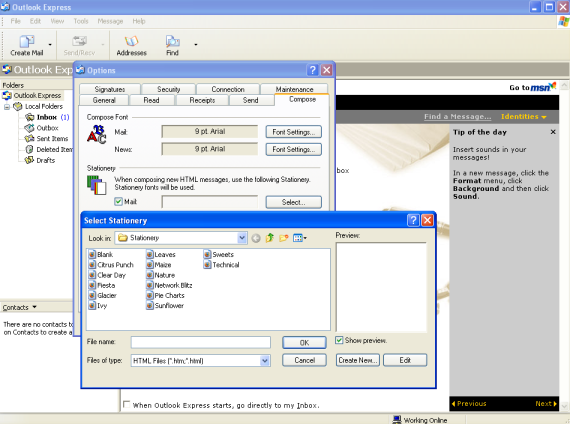Select the Pie Charts stationery

coord(165,296)
